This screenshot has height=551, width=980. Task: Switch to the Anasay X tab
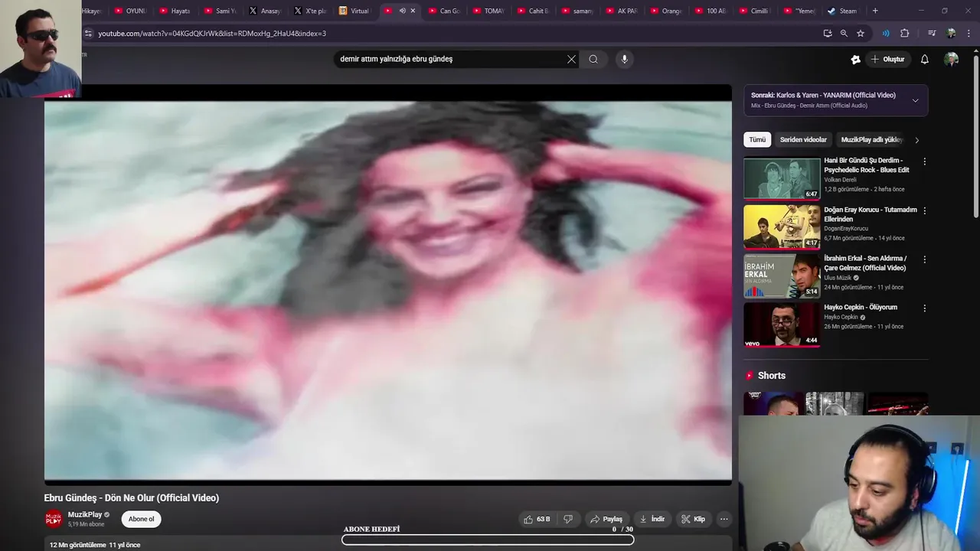coord(265,11)
